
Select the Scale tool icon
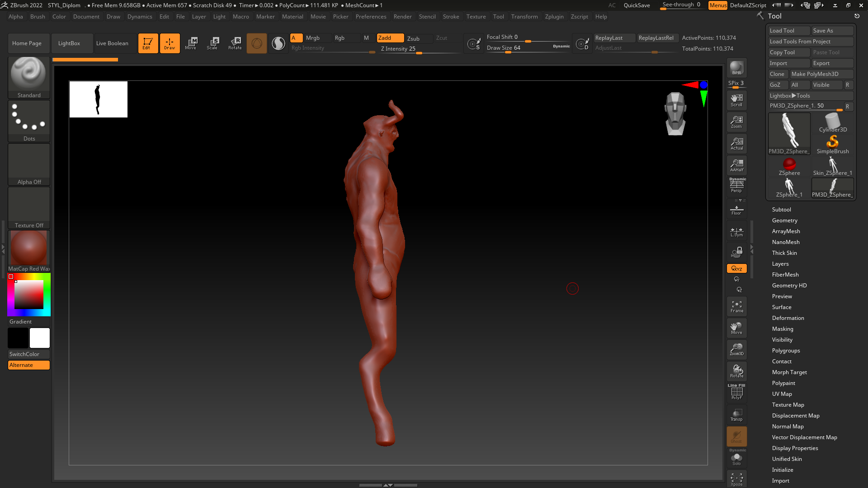coord(212,43)
